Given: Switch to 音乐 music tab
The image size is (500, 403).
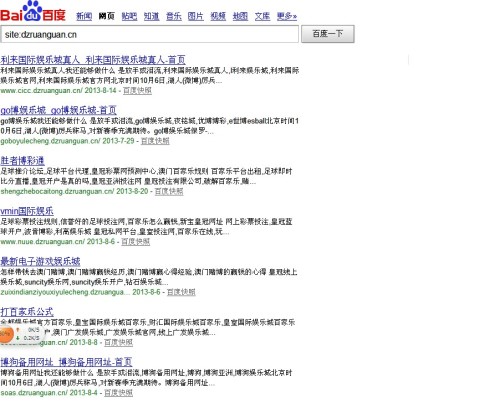Looking at the screenshot, I should tap(174, 16).
